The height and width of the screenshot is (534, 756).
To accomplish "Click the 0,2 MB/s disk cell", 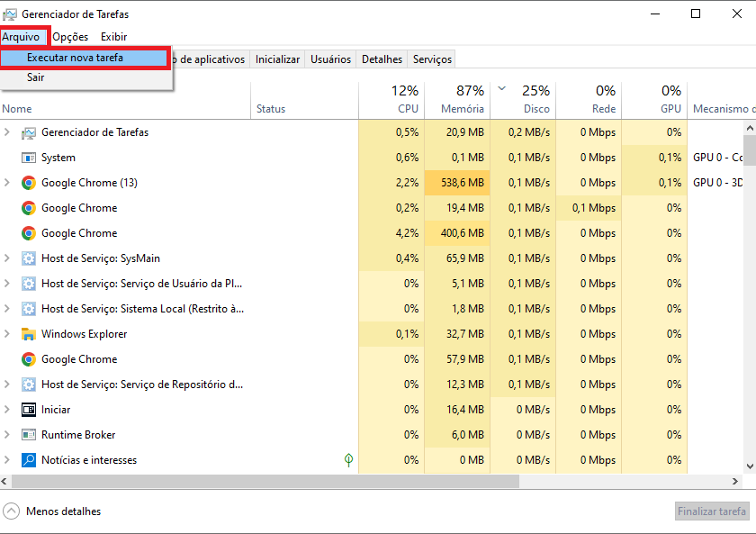I will 523,132.
